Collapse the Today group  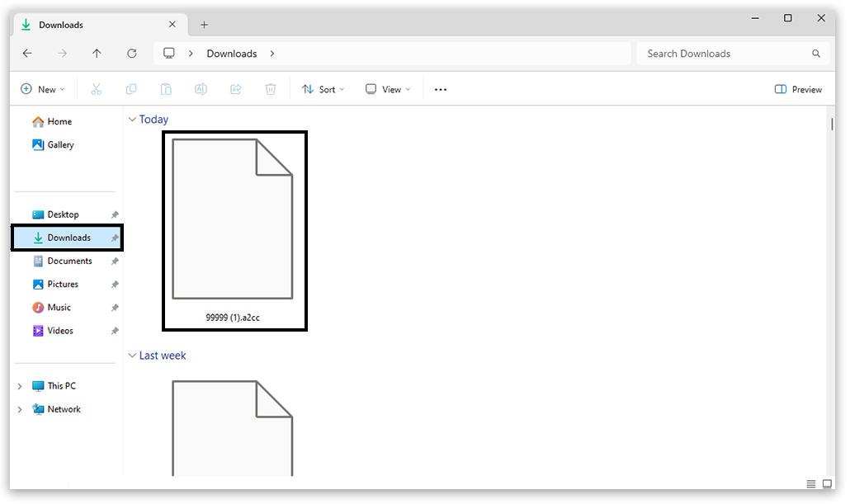coord(132,120)
